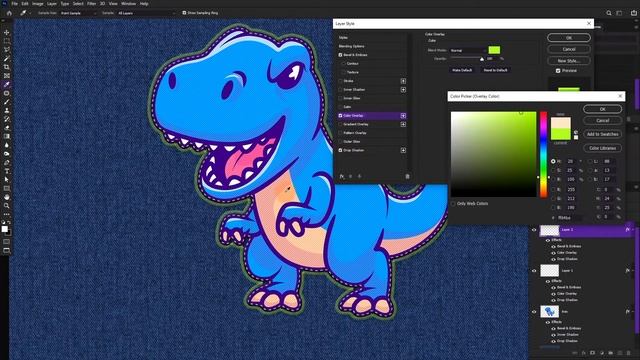Viewport: 640px width, 360px height.
Task: Open Search icon at top right
Action: tap(609, 13)
